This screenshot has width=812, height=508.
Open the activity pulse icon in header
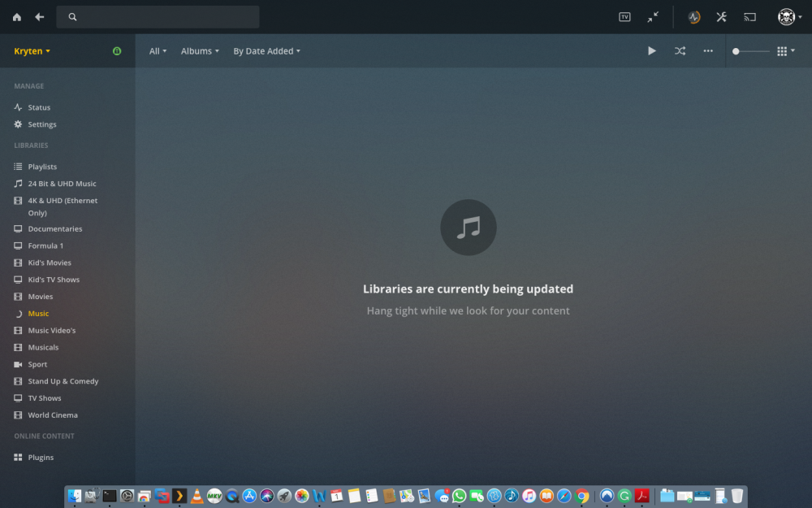(694, 17)
